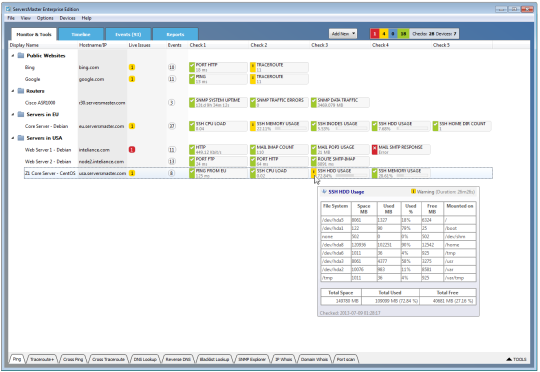Collapse the Servers in EU group
Image resolution: width=540 pixels, height=372 pixels.
tap(13, 114)
